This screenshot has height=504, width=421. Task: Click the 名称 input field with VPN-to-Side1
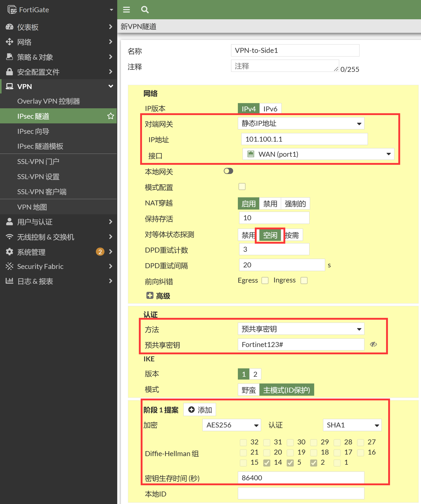pyautogui.click(x=295, y=51)
